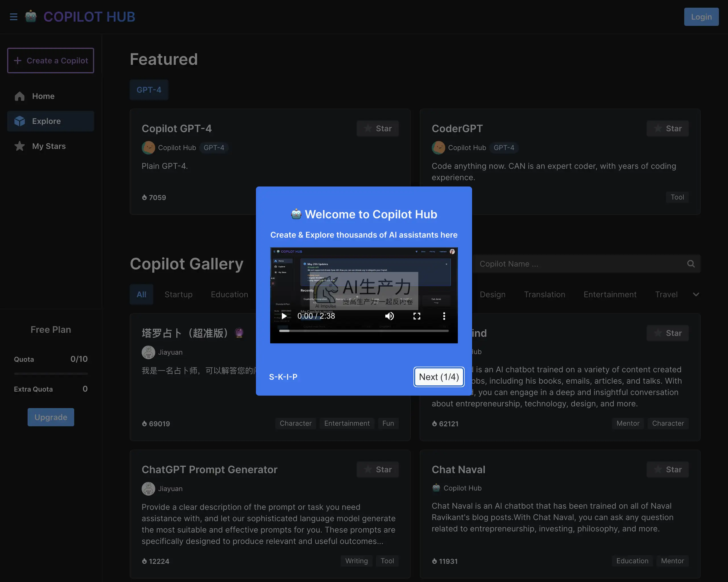Click flame icon next to 7059

[x=144, y=198]
